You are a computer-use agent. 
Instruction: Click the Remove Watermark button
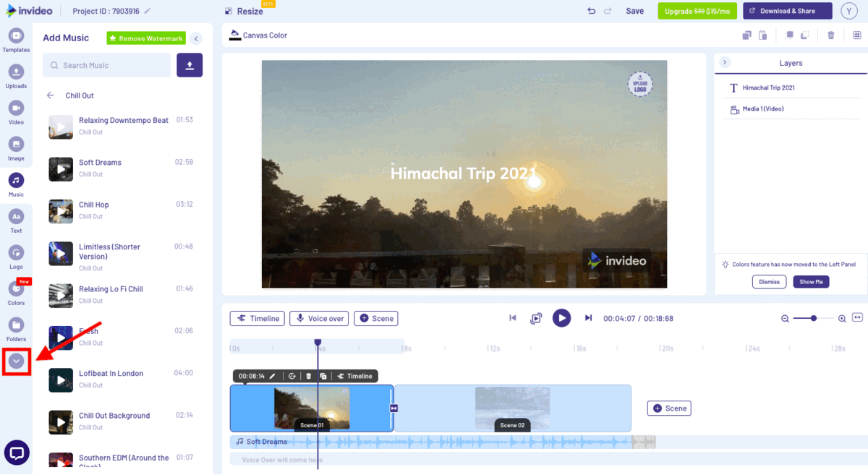(145, 38)
